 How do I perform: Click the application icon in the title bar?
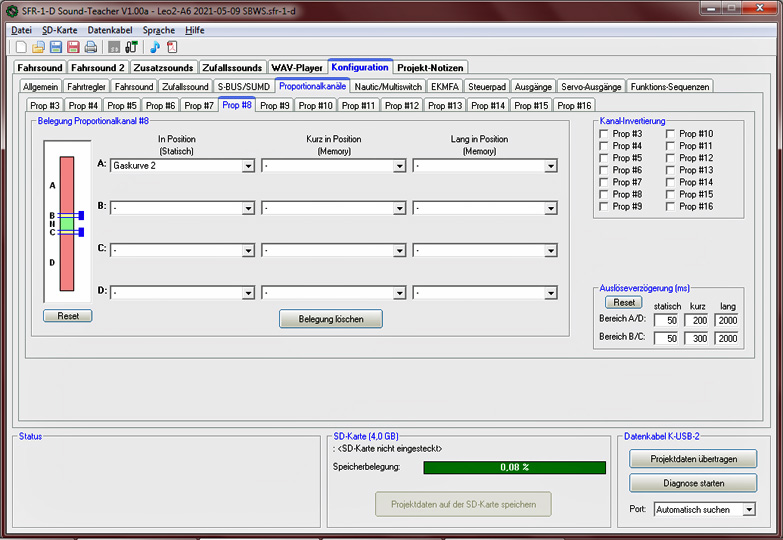(12, 10)
